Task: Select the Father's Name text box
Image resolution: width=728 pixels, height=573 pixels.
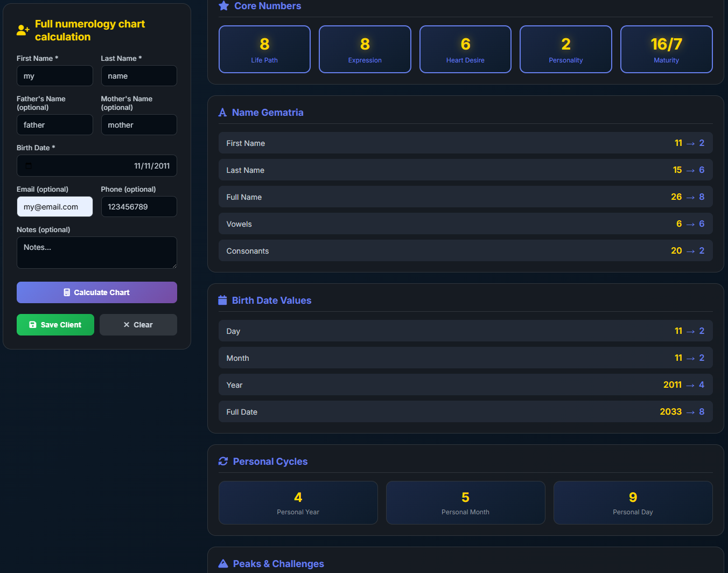Action: point(54,125)
